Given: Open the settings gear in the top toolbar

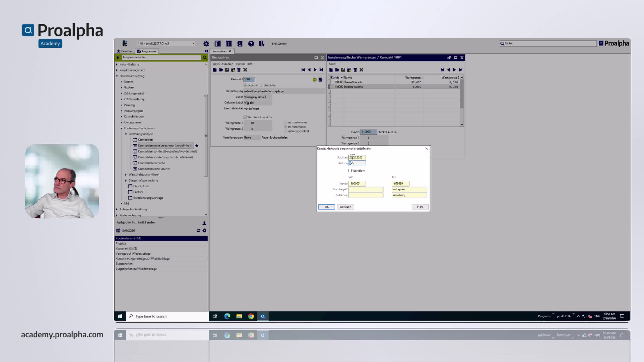Looking at the screenshot, I should click(206, 43).
